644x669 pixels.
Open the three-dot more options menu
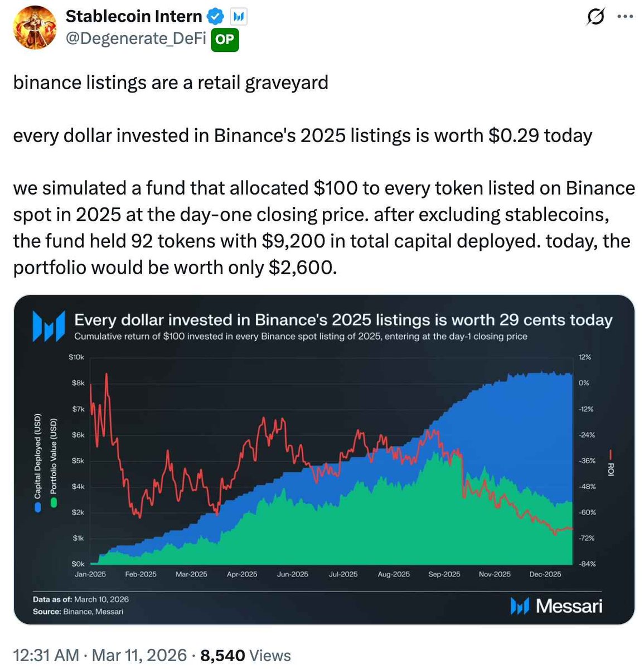click(x=625, y=17)
